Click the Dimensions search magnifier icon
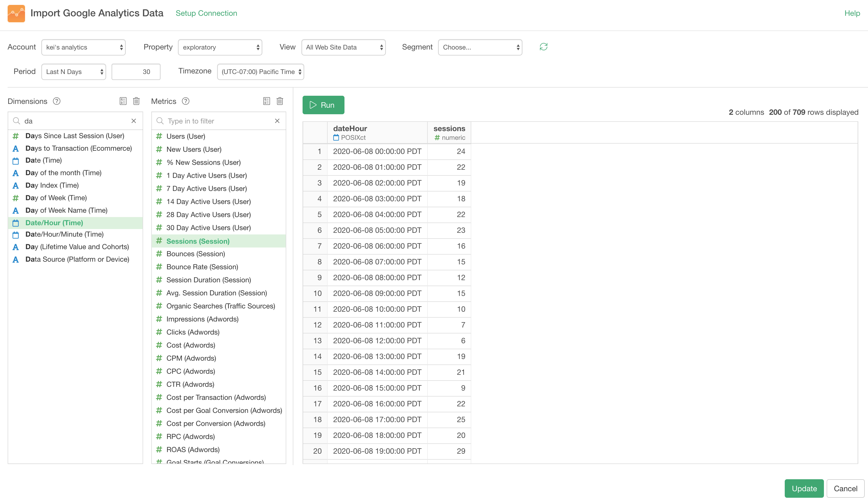This screenshot has width=868, height=501. click(x=16, y=121)
